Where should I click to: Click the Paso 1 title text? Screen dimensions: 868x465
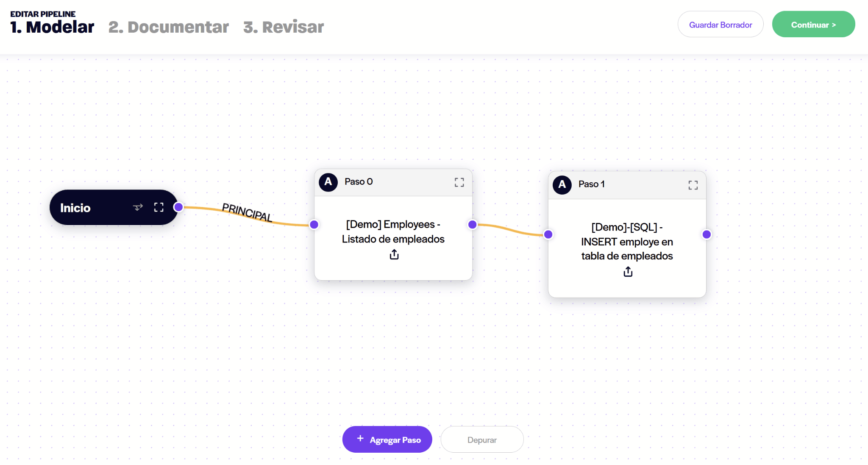[x=592, y=184]
